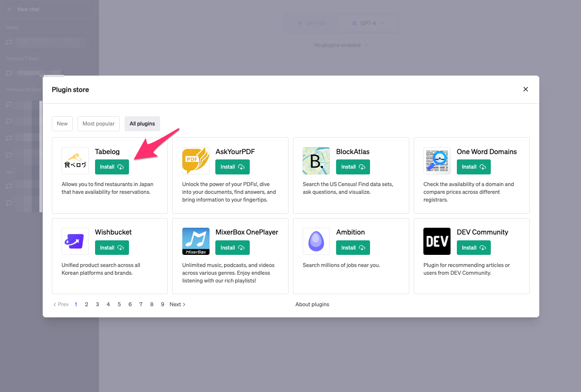
Task: Switch to the New plugins tab
Action: [62, 124]
